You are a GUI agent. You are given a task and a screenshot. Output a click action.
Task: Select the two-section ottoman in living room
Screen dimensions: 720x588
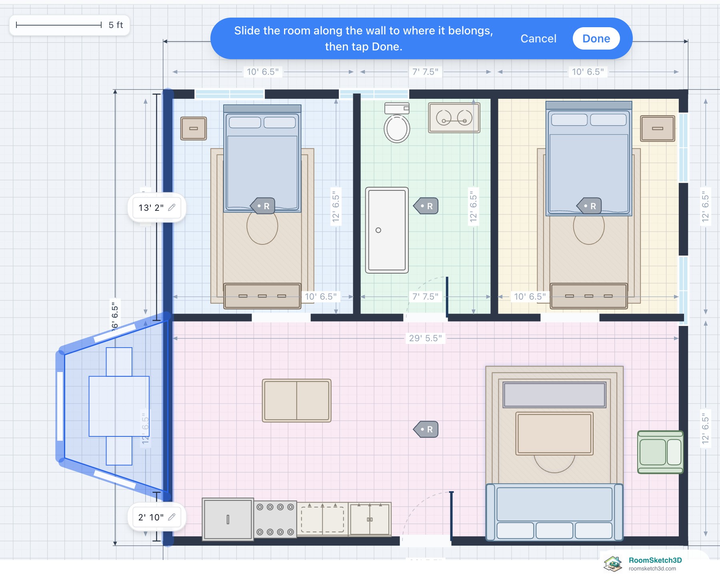(297, 400)
